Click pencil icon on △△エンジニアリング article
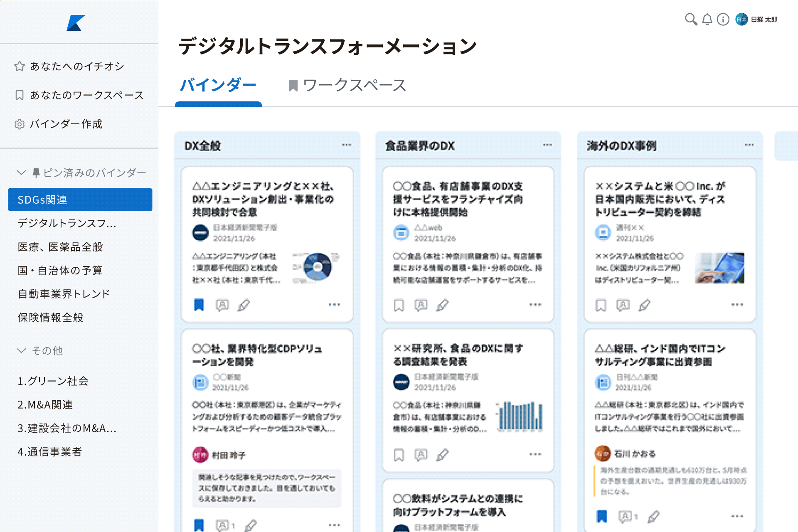The height and width of the screenshot is (532, 798). click(x=244, y=305)
